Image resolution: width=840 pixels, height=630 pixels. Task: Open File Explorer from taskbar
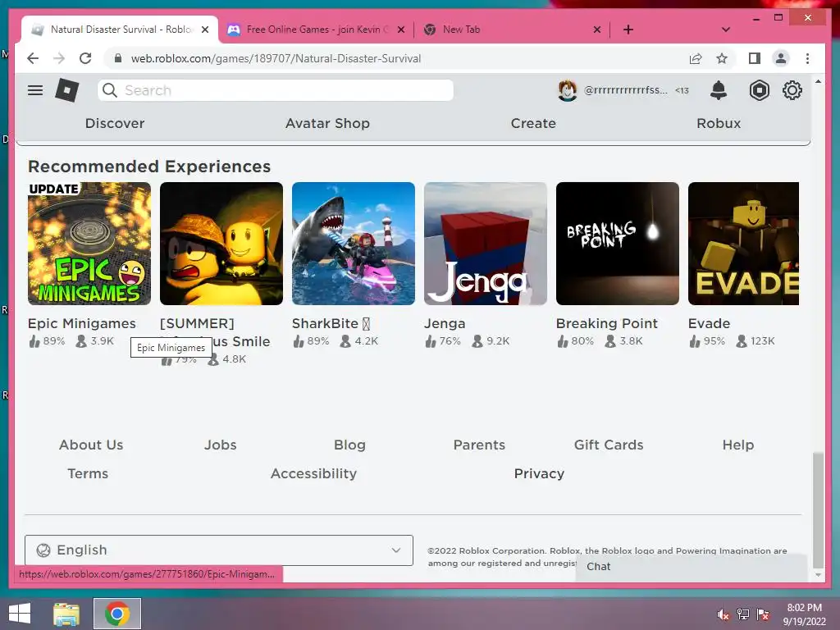coord(66,614)
